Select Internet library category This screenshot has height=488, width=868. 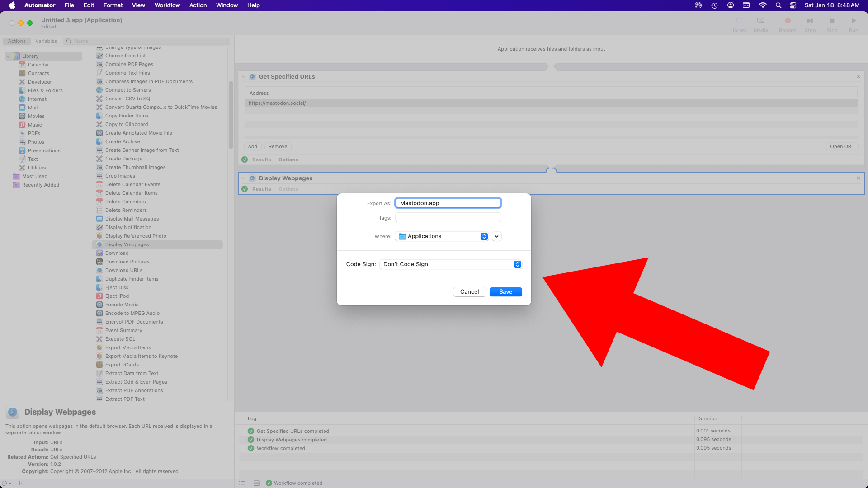[x=37, y=99]
